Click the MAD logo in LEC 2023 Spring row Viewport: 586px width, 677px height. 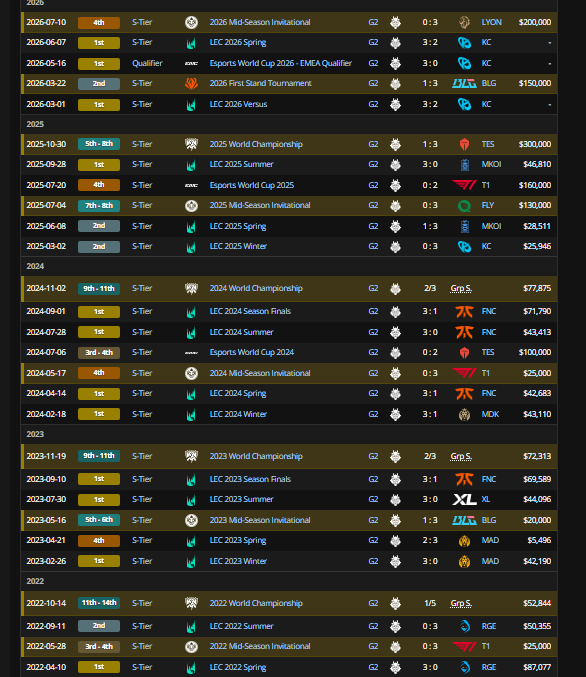tap(464, 541)
